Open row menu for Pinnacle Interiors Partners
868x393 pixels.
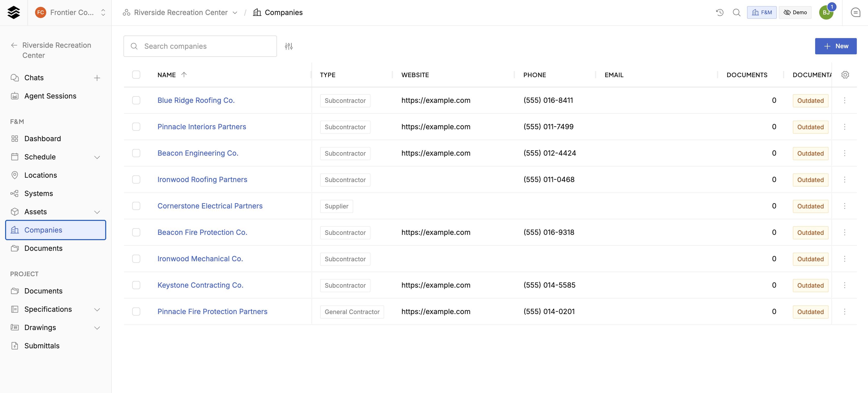pos(844,127)
